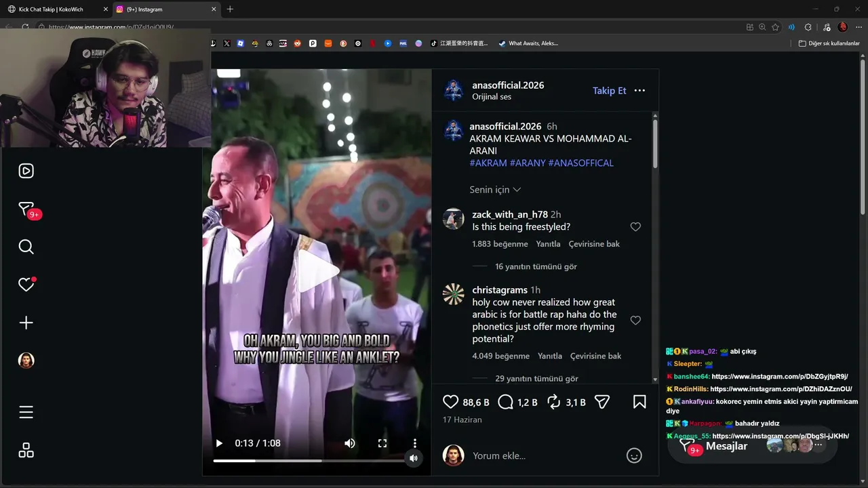Enter fullscreen on the video

pos(382,443)
